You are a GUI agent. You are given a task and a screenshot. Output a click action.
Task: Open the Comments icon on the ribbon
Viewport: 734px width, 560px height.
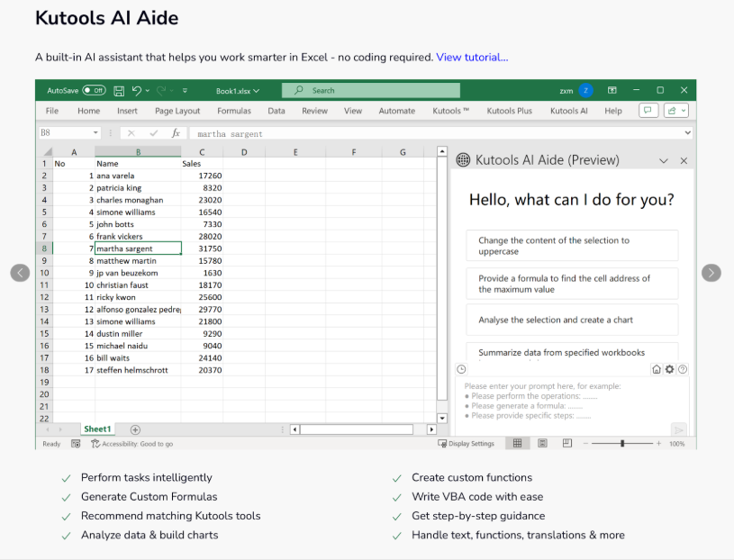(x=648, y=110)
